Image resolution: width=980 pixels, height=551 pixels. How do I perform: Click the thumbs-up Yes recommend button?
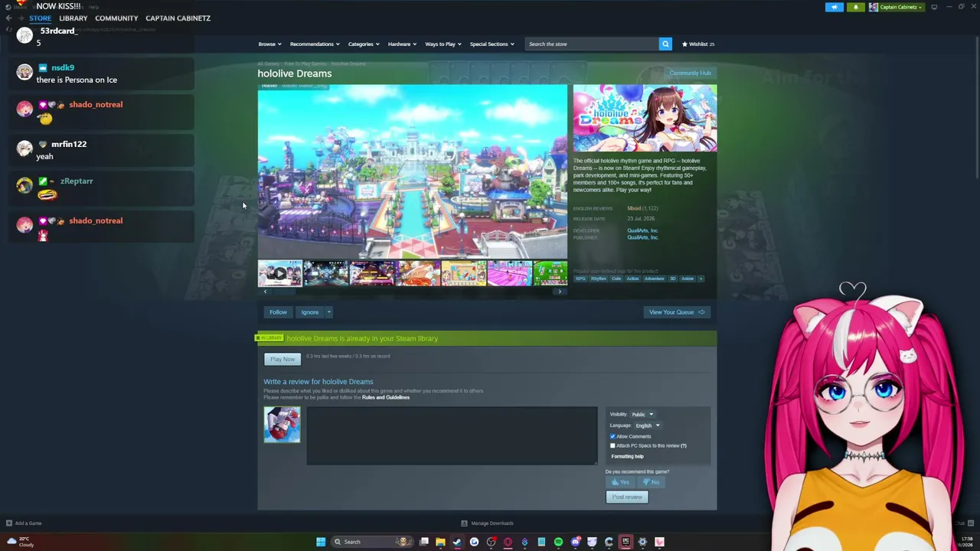(x=621, y=482)
